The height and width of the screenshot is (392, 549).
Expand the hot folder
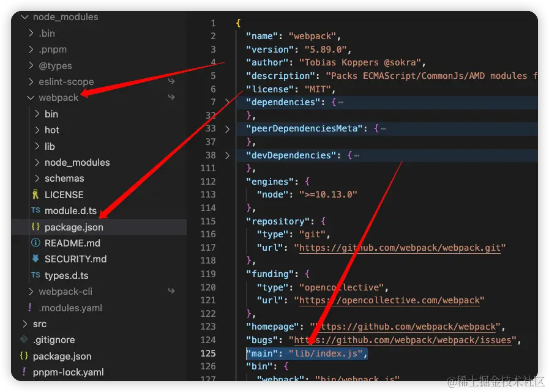(37, 130)
